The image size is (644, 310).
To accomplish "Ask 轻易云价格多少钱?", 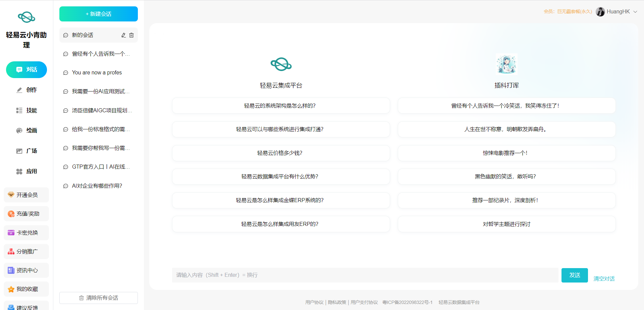I will pyautogui.click(x=281, y=153).
